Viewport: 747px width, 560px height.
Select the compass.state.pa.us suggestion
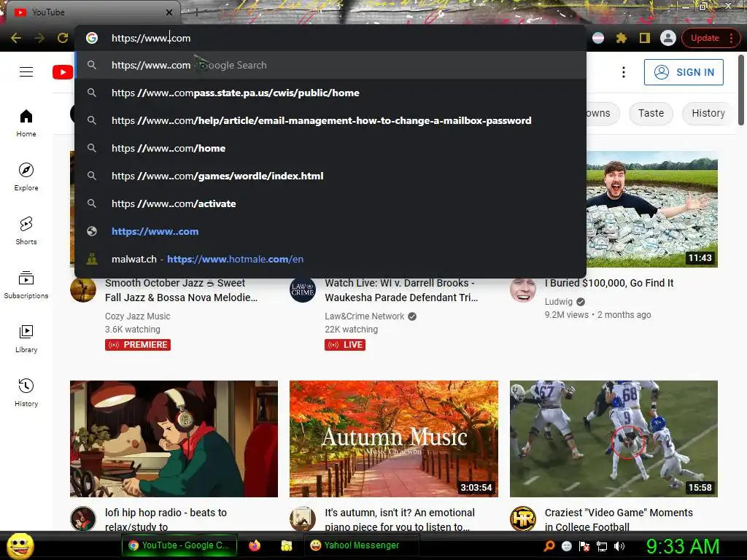tap(330, 93)
